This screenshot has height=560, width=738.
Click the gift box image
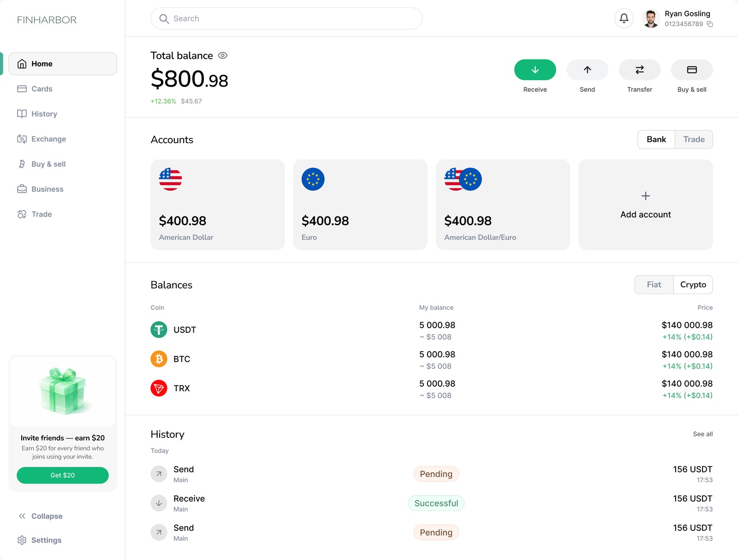[63, 391]
